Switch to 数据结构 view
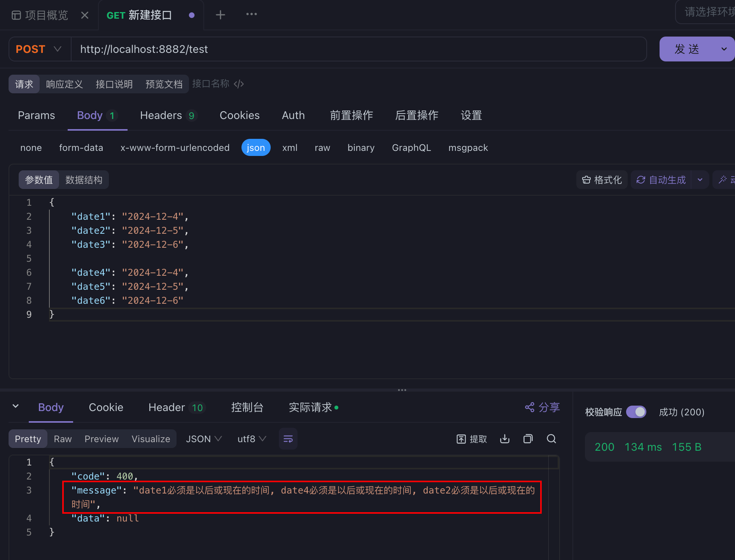Screen dimensions: 735x560 (84, 180)
